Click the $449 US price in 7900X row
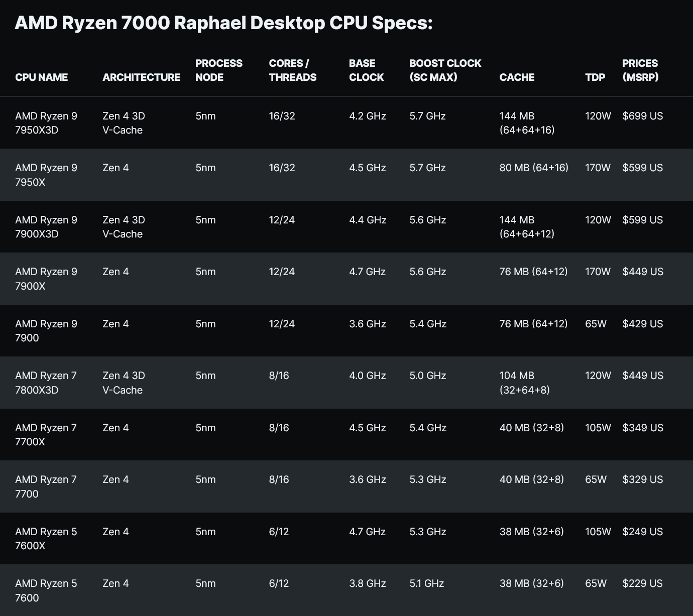 tap(643, 272)
